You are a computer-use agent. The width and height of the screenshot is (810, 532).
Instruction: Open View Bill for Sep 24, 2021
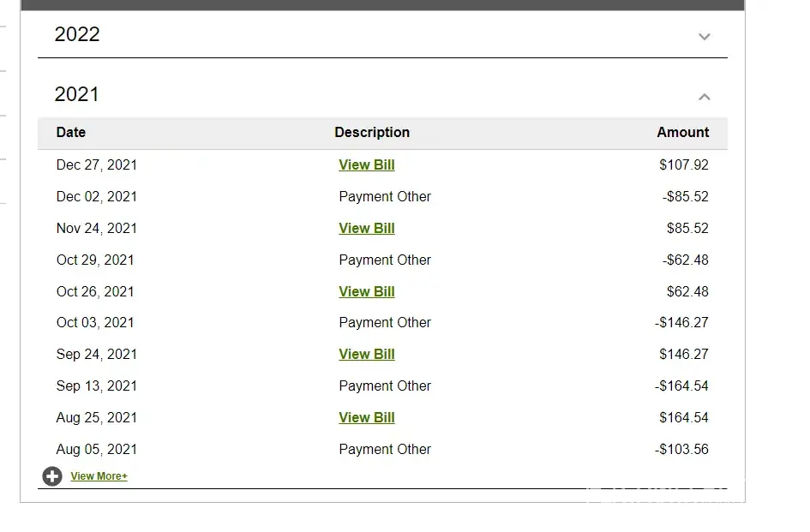367,355
